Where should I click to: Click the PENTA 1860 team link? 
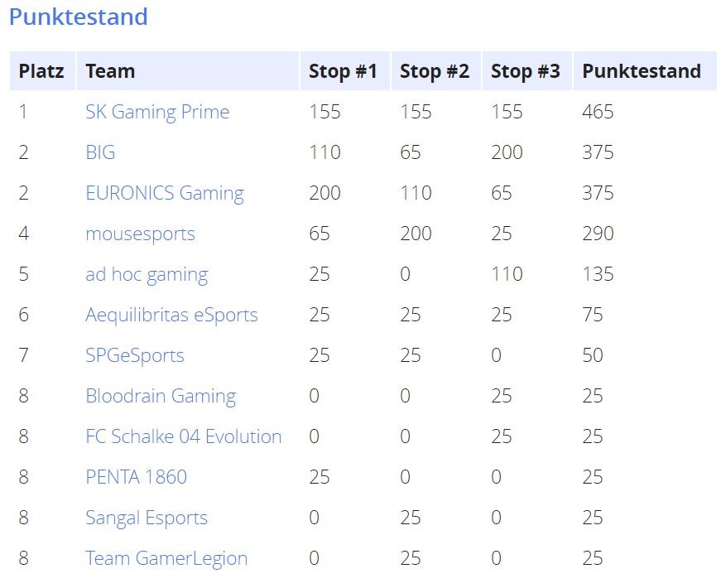[136, 477]
